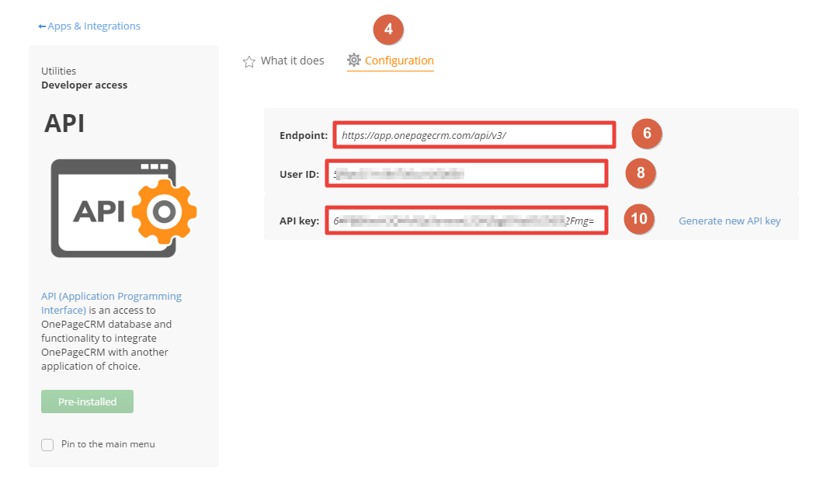Open the What it does tab
The height and width of the screenshot is (504, 830).
pyautogui.click(x=283, y=61)
